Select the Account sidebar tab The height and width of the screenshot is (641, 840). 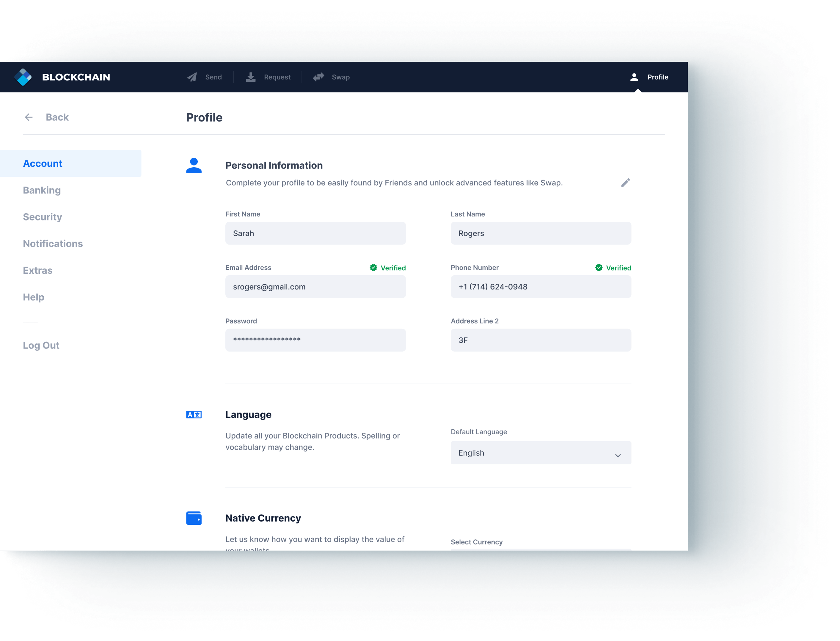[x=71, y=163]
